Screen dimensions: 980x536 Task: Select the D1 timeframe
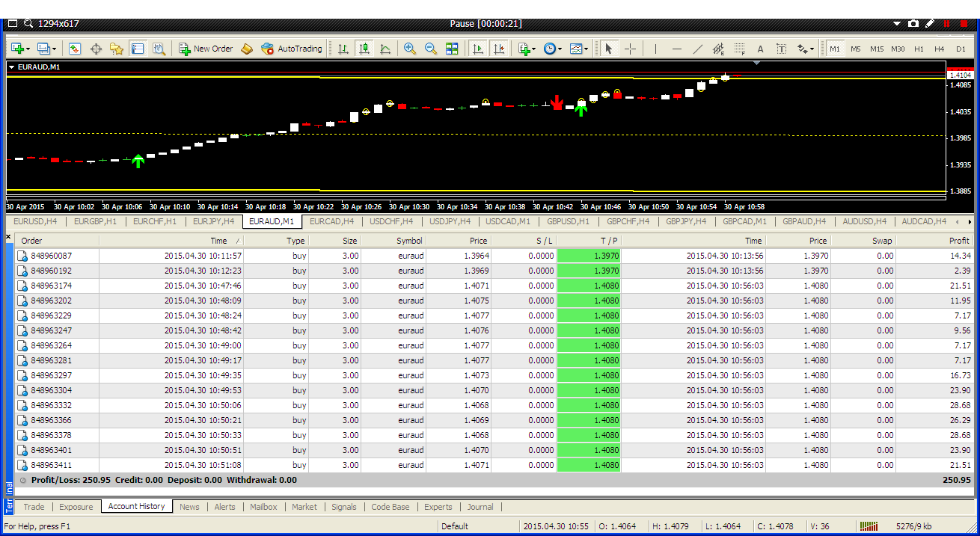click(x=961, y=49)
